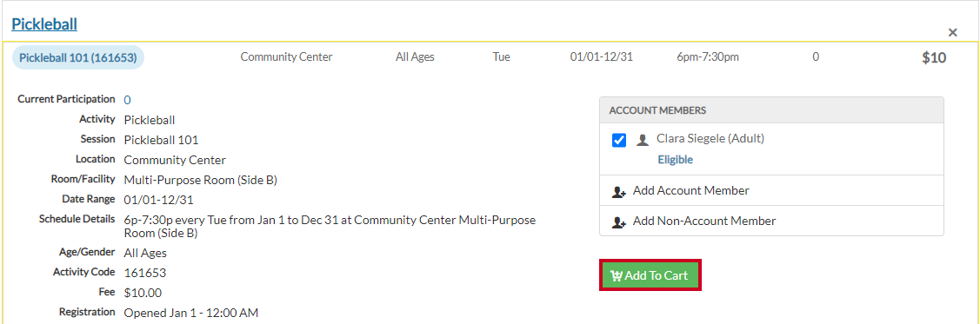
Task: Click the 01/01-12/31 date range in row
Action: pos(601,56)
